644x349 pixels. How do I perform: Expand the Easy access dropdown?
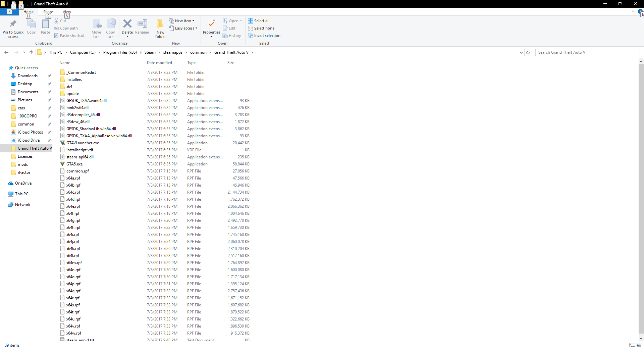tap(183, 28)
